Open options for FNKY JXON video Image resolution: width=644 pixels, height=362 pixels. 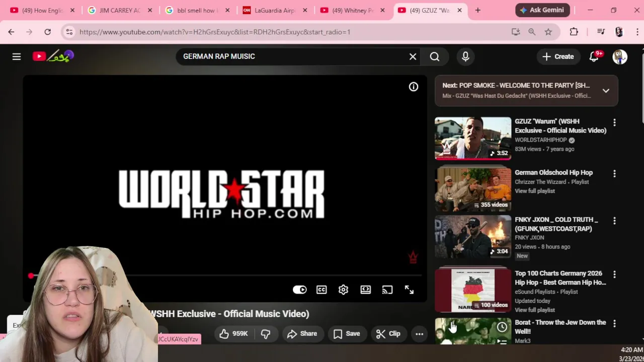point(614,221)
